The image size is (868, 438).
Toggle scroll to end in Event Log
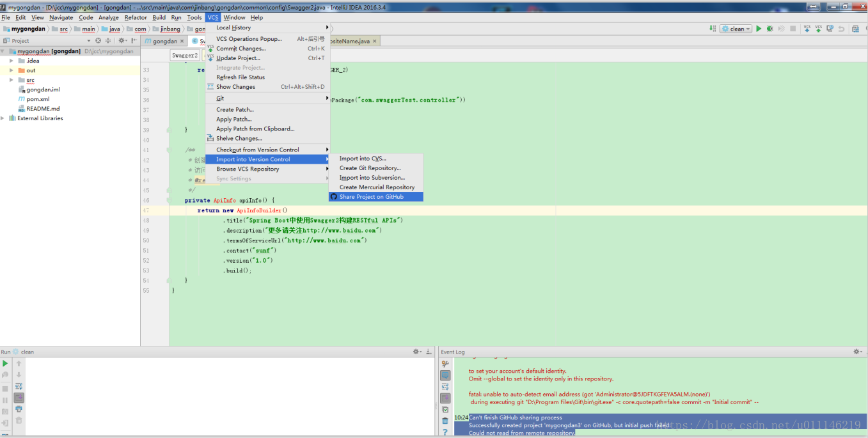(x=445, y=398)
